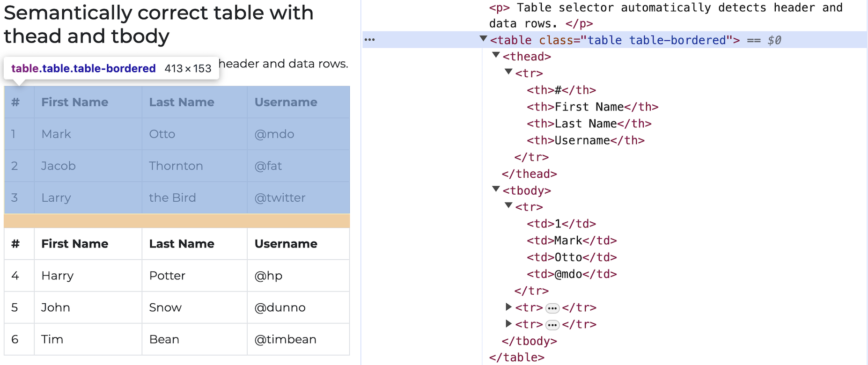Select the <td>@mdo</td> node

point(572,274)
